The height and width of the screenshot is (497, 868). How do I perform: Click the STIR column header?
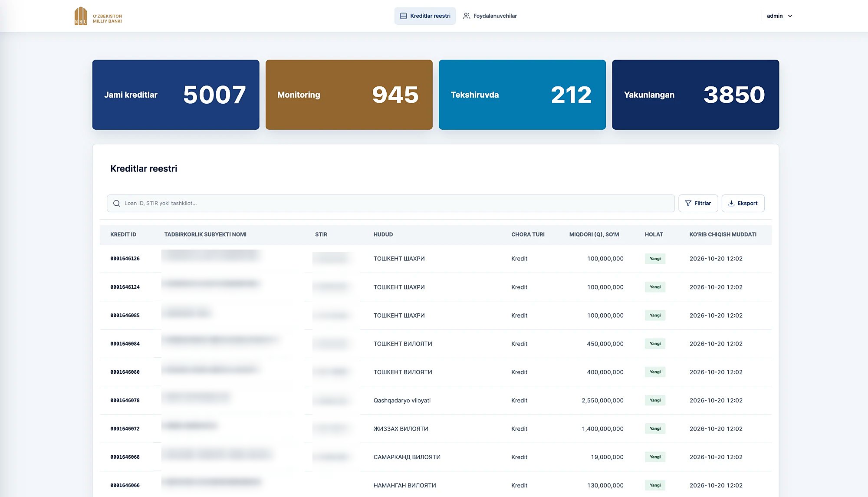[321, 234]
